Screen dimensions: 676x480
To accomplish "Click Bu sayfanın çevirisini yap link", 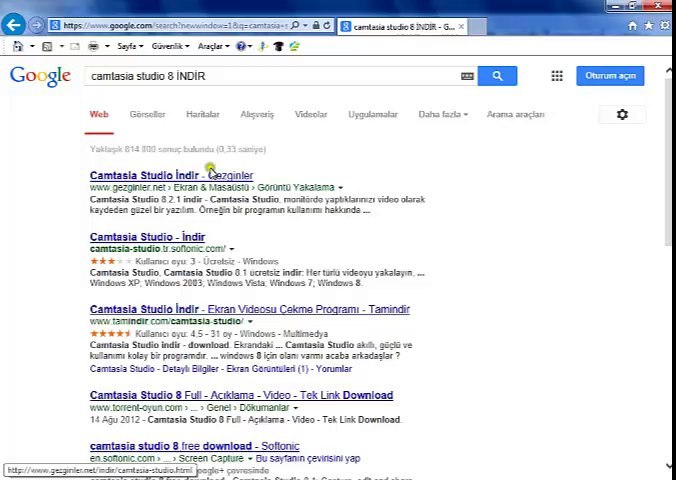I will 308,458.
